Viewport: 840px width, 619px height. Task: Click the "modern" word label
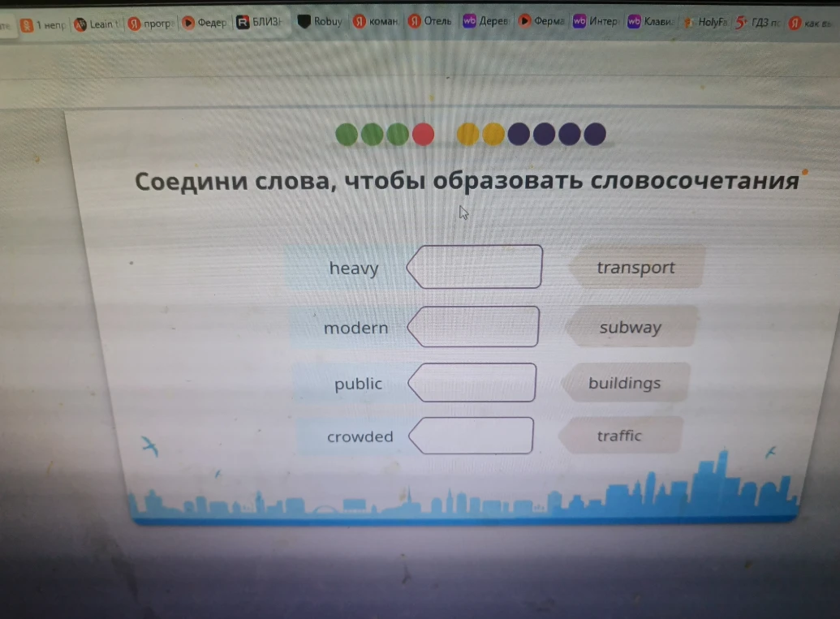pyautogui.click(x=356, y=328)
